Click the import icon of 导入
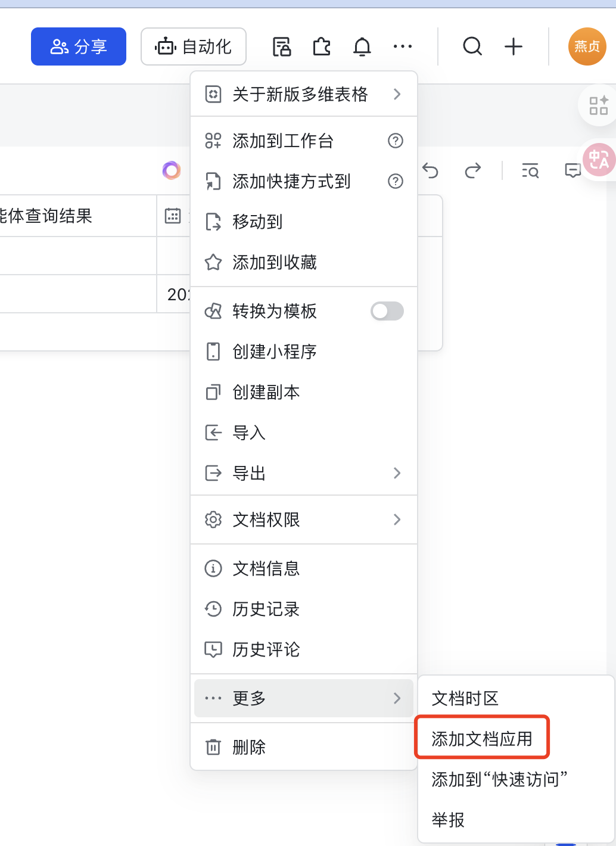The width and height of the screenshot is (616, 846). click(x=213, y=433)
